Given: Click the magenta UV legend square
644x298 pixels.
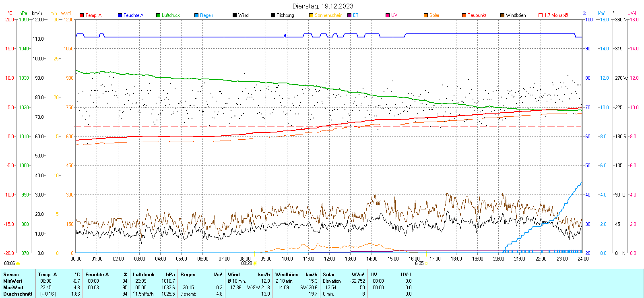Looking at the screenshot, I should pos(388,15).
